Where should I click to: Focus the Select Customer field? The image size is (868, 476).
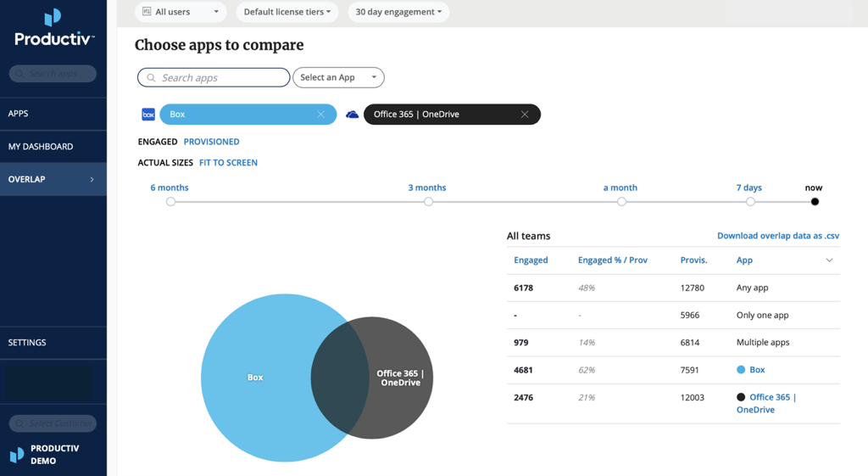click(53, 423)
